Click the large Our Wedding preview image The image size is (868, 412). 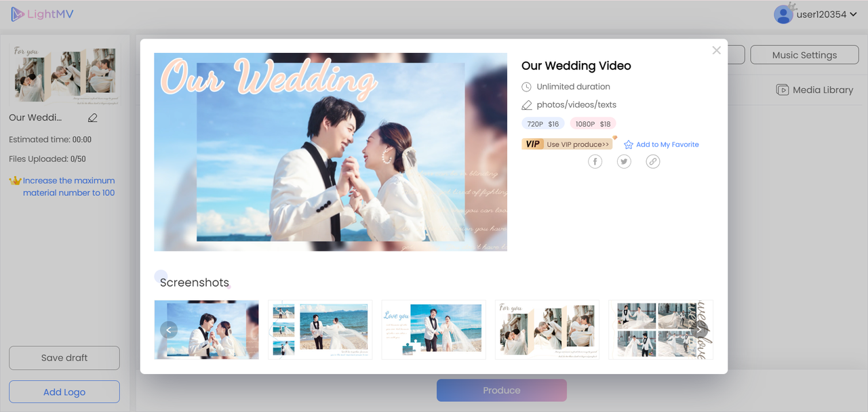click(330, 152)
